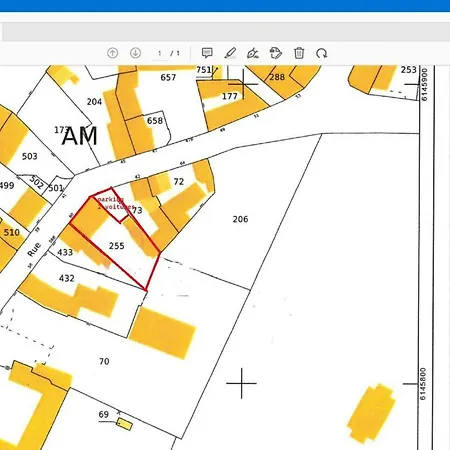Select the highlighter pen tool
450x450 pixels.
230,53
